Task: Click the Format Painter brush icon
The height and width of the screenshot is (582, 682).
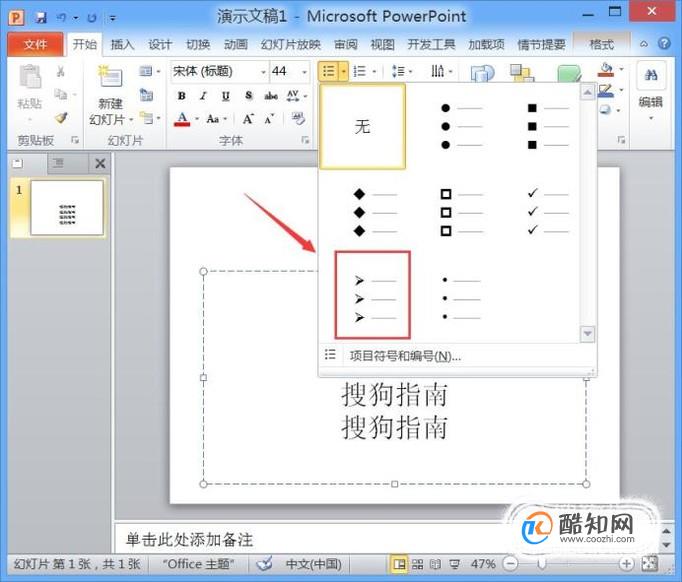Action: tap(61, 117)
